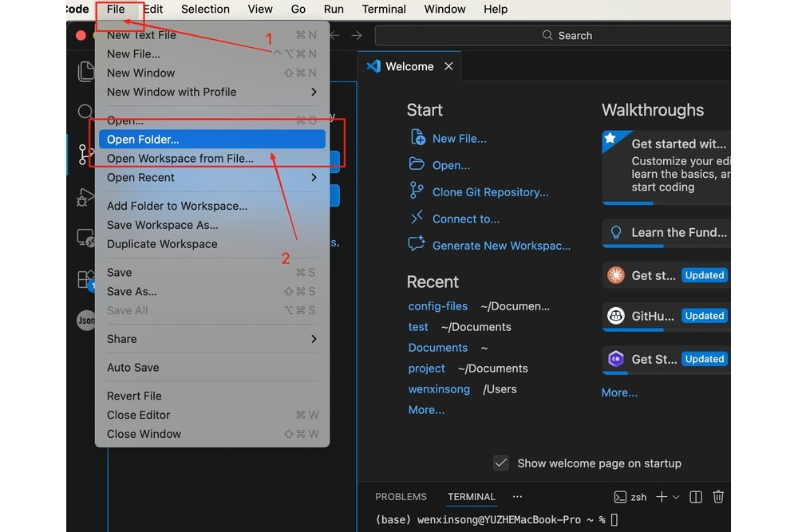The width and height of the screenshot is (798, 532).
Task: Open the terminal launch profile dropdown chevron
Action: click(677, 497)
